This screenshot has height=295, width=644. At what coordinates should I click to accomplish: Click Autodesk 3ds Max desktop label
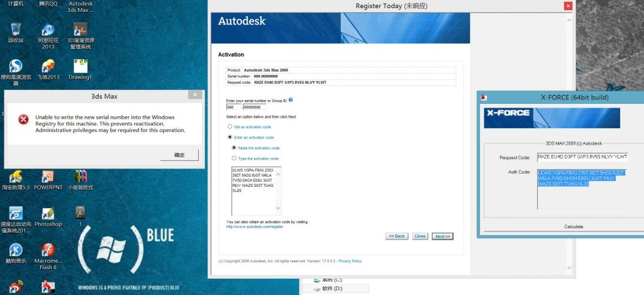click(80, 6)
